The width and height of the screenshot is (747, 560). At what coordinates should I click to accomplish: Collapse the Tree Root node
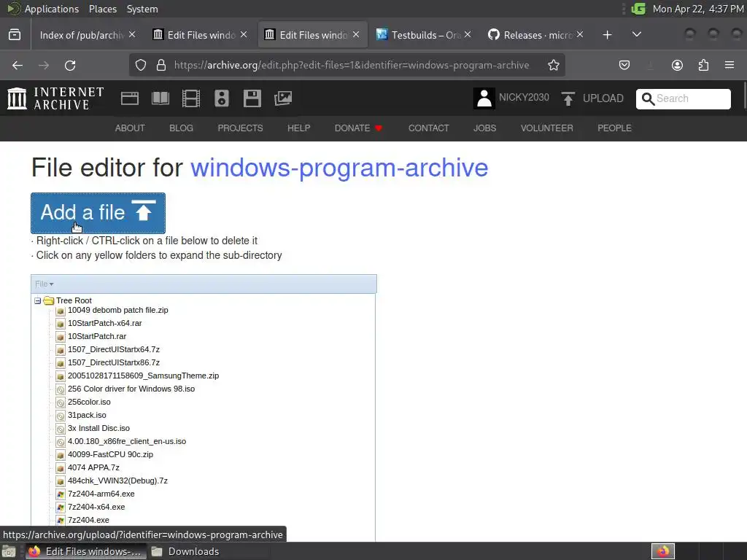(38, 301)
